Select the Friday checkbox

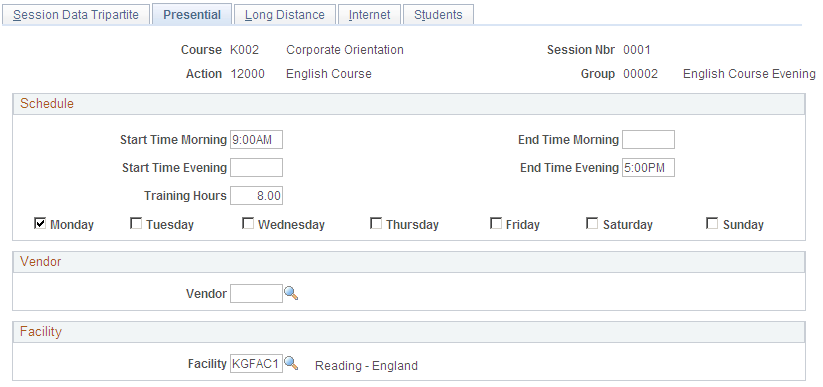pyautogui.click(x=495, y=224)
